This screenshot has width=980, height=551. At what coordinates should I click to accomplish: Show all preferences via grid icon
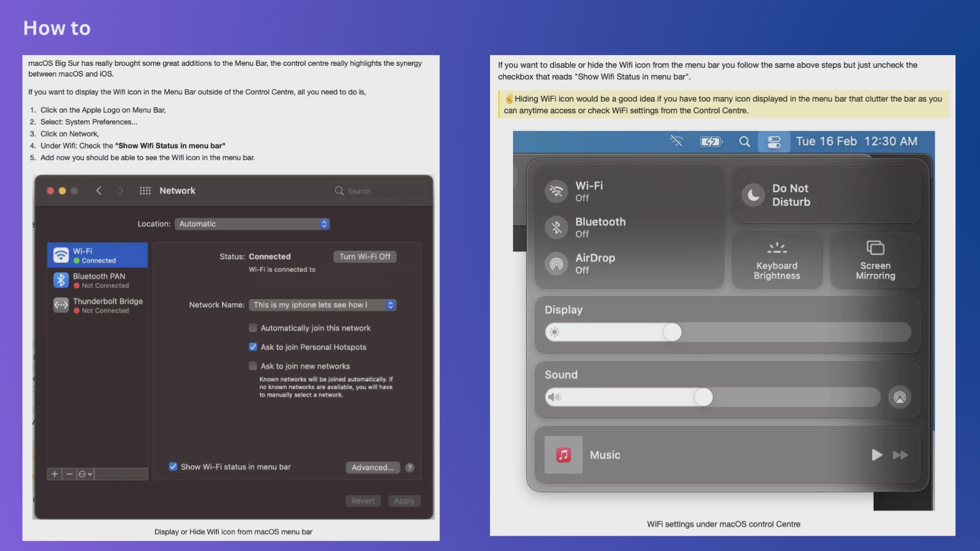tap(145, 191)
